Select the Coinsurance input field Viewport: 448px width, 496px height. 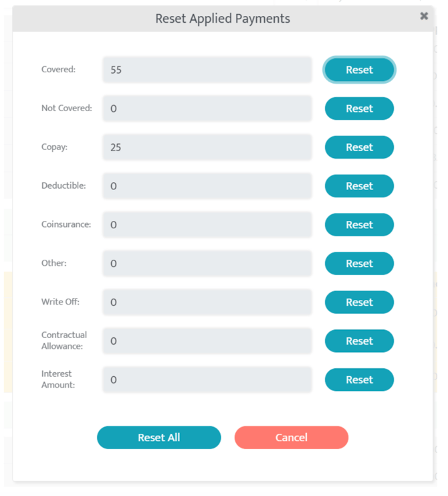207,225
